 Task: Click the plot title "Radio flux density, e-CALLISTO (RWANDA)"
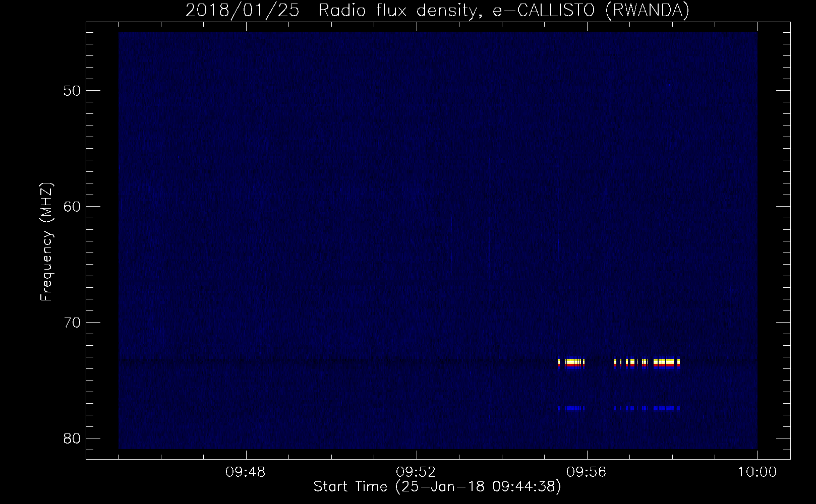click(504, 11)
